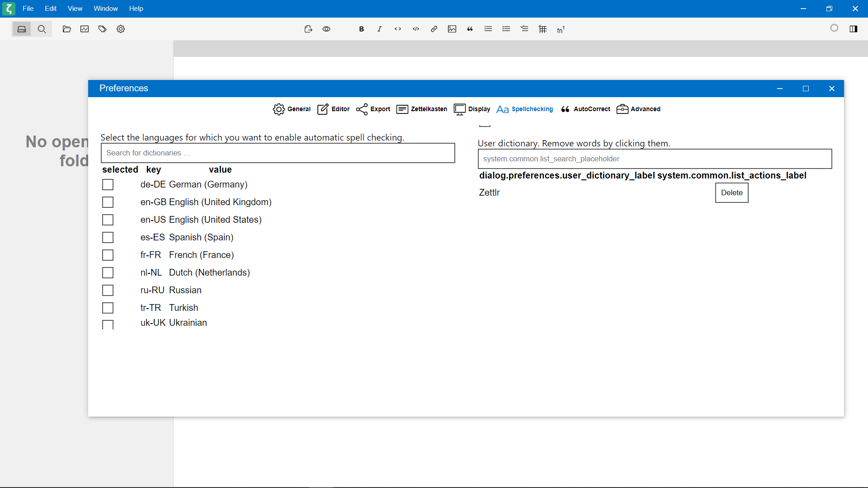This screenshot has width=868, height=488.
Task: Check the en-US English dictionary
Action: (108, 220)
